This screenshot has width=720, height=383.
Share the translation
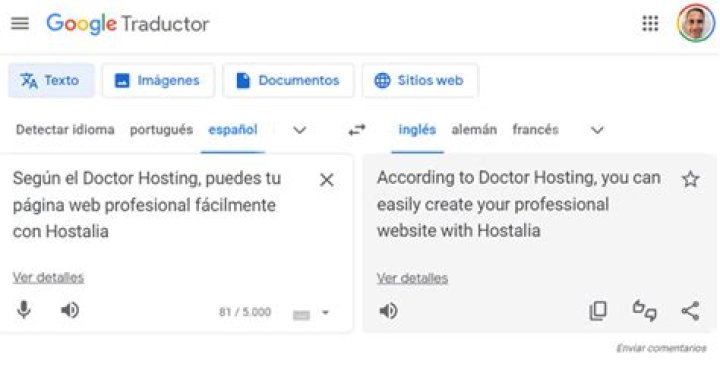tap(690, 311)
